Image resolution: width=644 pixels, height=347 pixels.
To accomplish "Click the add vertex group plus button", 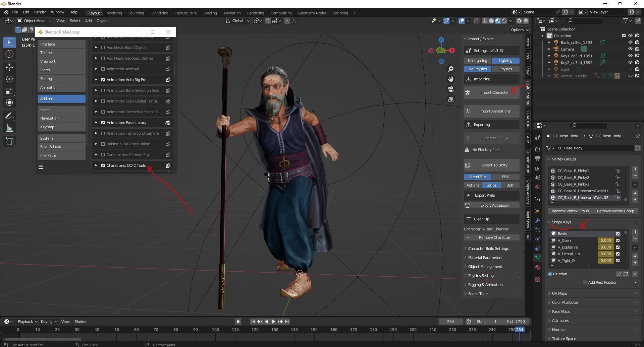I will tap(635, 169).
